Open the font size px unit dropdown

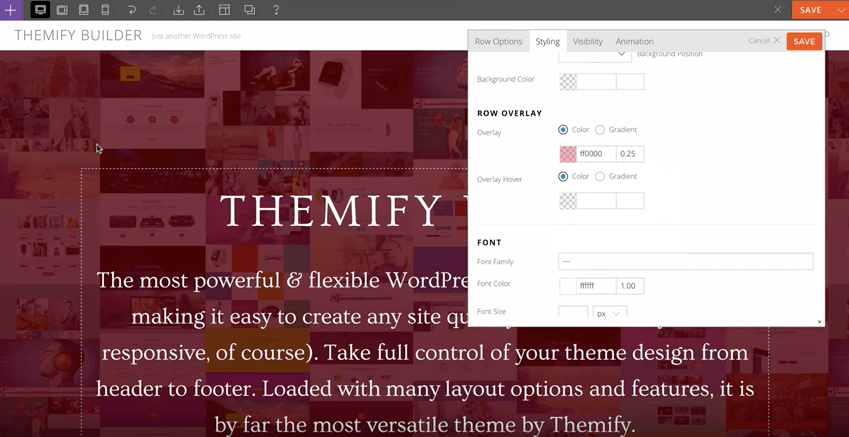(x=610, y=312)
